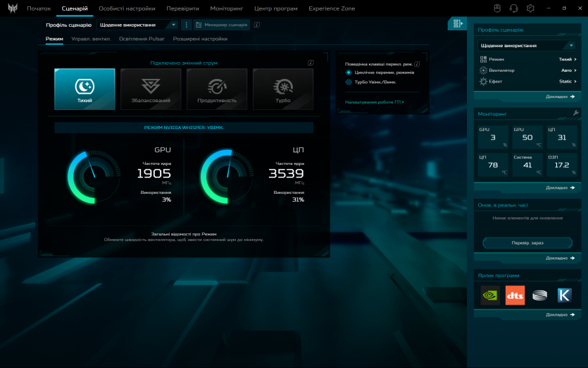Open the Моніторинг top menu tab

(x=227, y=8)
